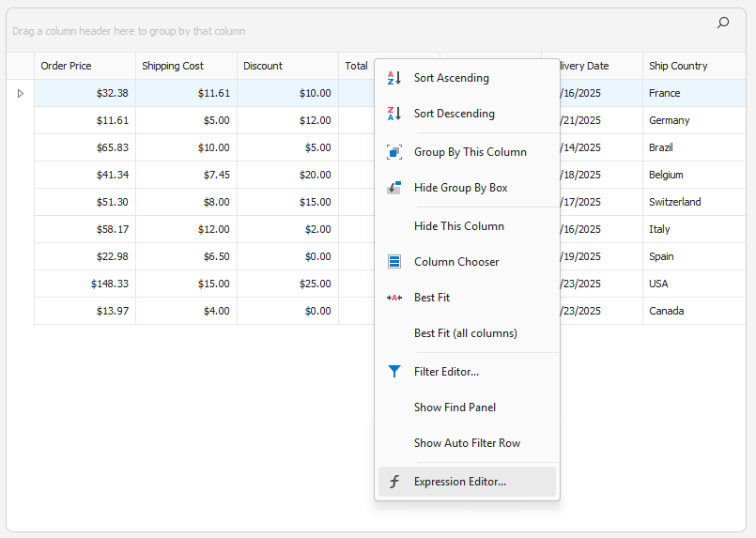Screen dimensions: 756x538
Task: Select the $6.50 shipping cost cell
Action: click(186, 256)
